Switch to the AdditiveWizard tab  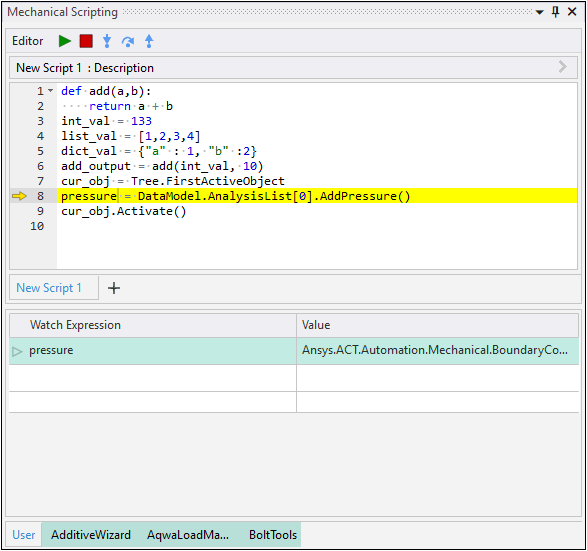click(x=91, y=535)
